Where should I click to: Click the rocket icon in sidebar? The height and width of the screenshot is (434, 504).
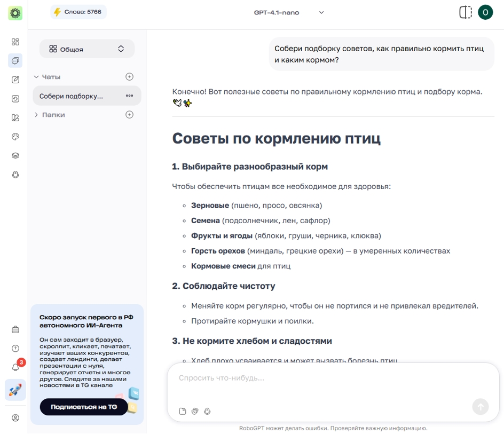pos(15,390)
